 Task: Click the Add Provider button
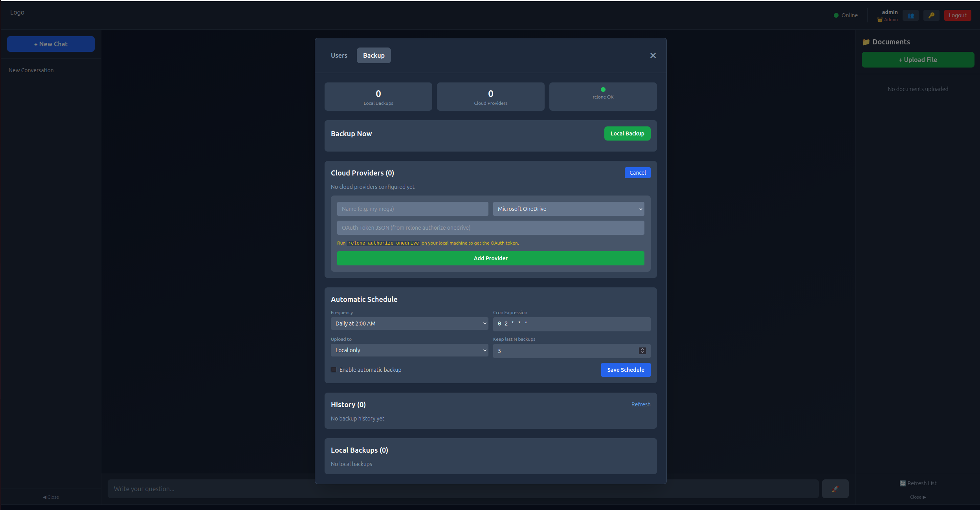490,258
